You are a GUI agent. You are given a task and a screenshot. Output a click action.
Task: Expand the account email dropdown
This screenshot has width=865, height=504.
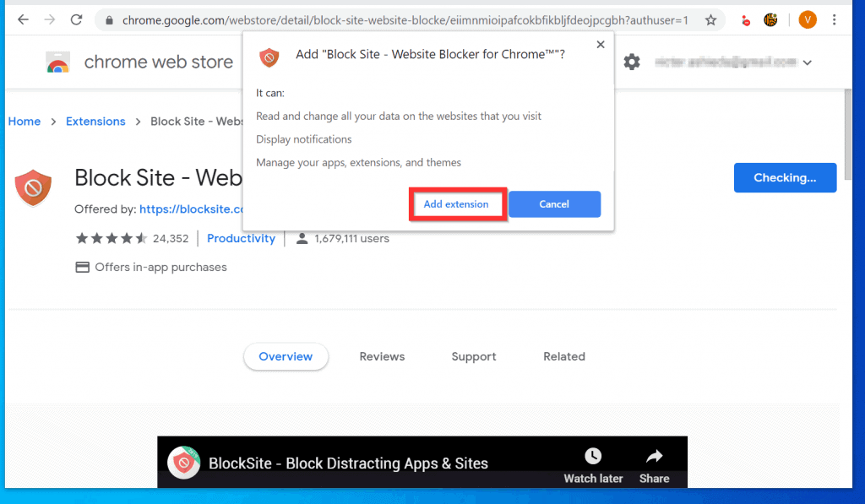[x=807, y=62]
